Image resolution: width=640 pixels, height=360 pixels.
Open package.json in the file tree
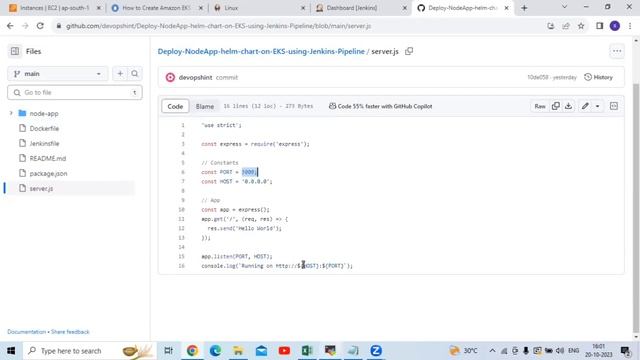[x=48, y=173]
